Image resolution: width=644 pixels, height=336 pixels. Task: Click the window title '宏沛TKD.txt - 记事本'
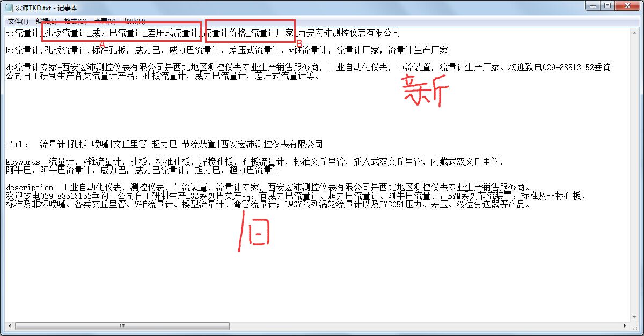coord(46,7)
